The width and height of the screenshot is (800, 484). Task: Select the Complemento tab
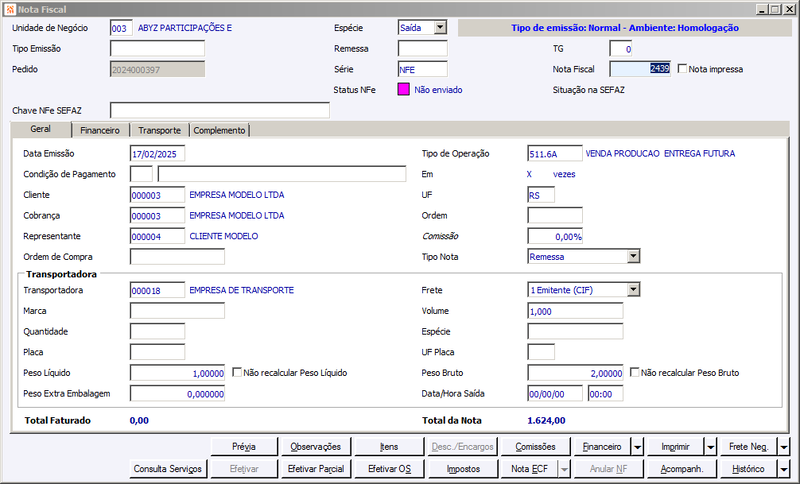tap(219, 131)
